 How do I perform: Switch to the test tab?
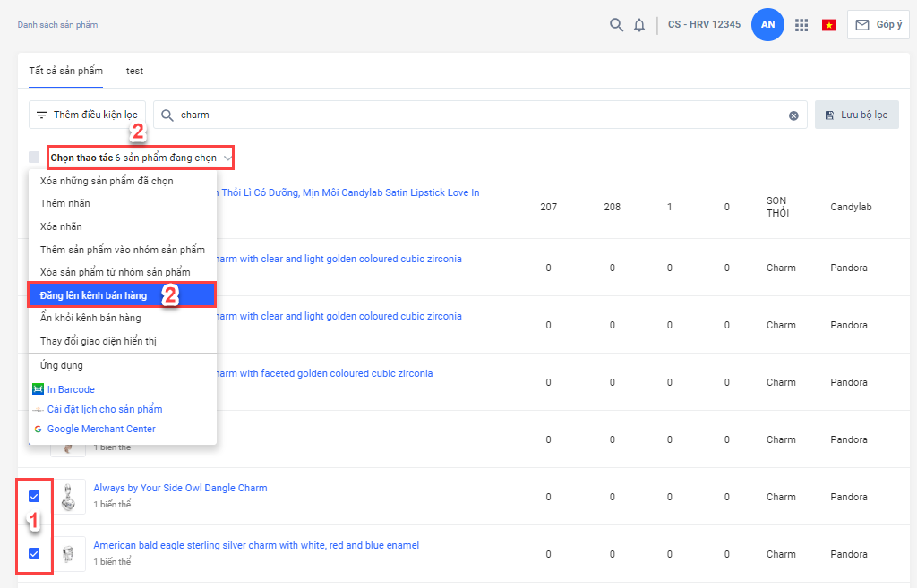134,71
